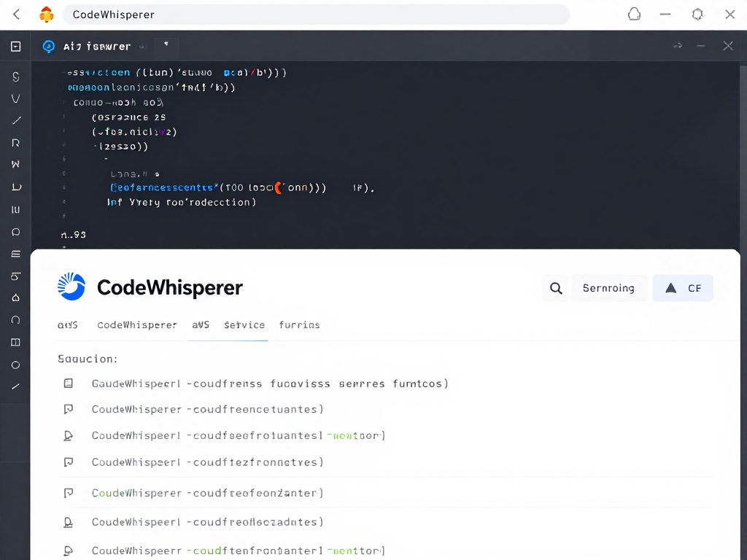
Task: Switch to the 'furrins' tab
Action: [299, 325]
